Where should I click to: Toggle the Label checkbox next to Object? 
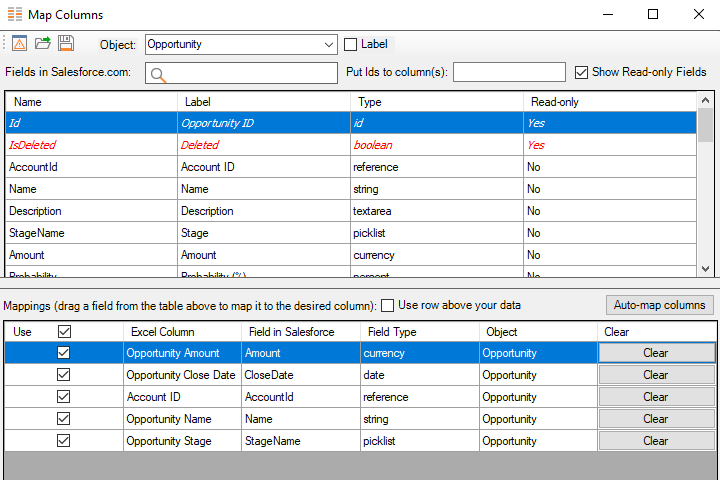click(x=350, y=45)
